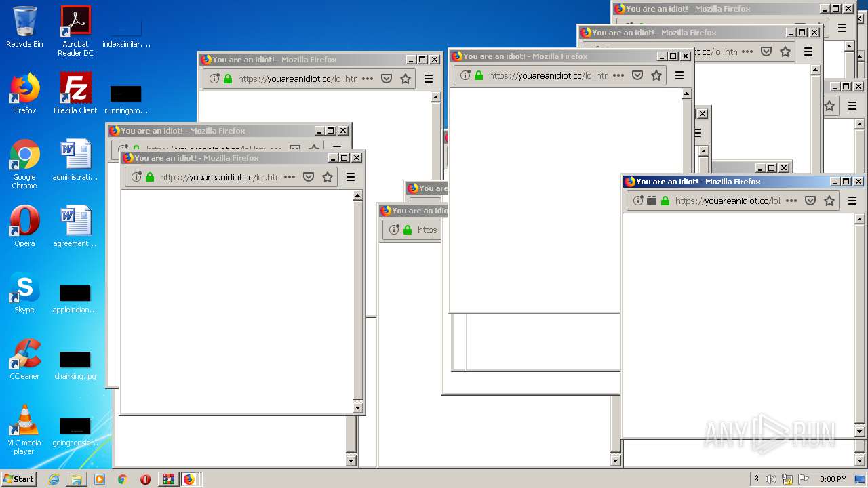The image size is (868, 488).
Task: Click the padlock in the upper-left Firefox window
Action: point(228,79)
